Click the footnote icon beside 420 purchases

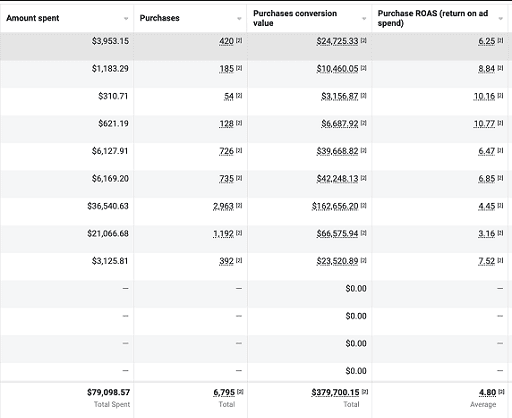[x=239, y=40]
